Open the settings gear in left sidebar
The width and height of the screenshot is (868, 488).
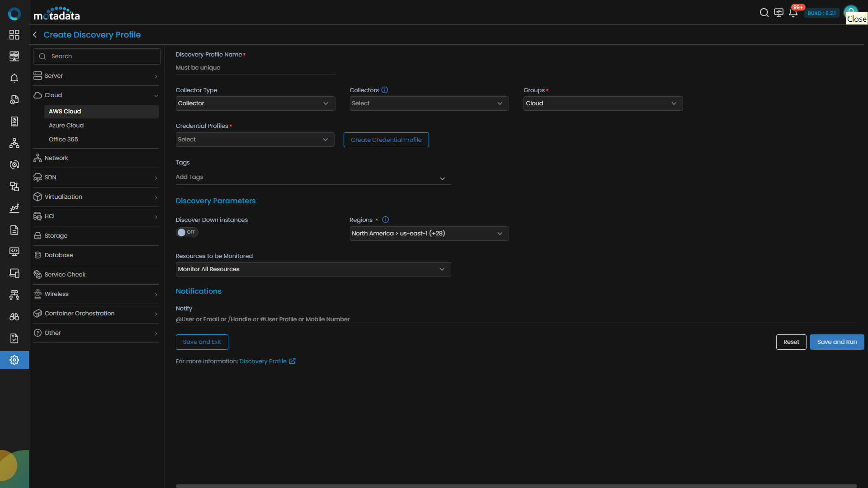pos(14,360)
